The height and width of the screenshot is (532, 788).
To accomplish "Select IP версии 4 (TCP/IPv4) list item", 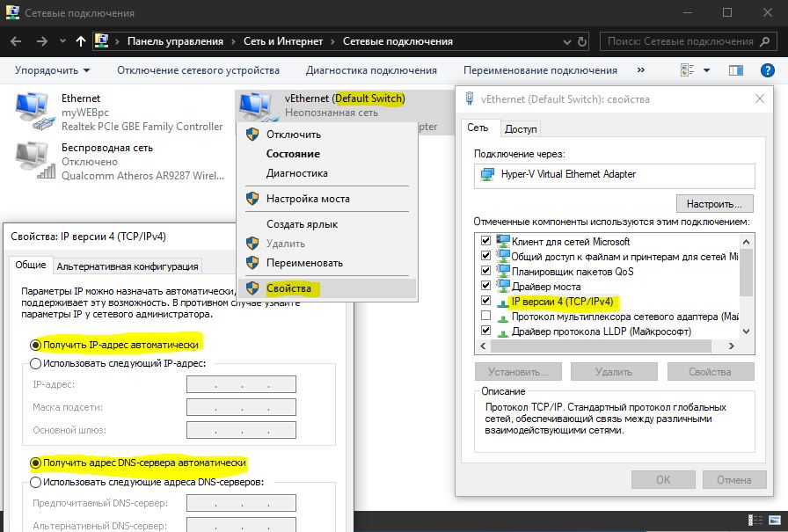I will tap(562, 302).
